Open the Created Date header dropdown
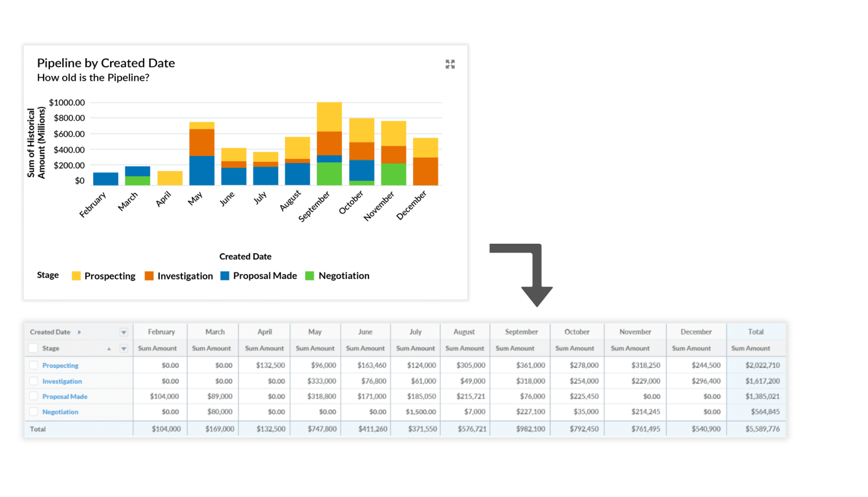 point(123,332)
